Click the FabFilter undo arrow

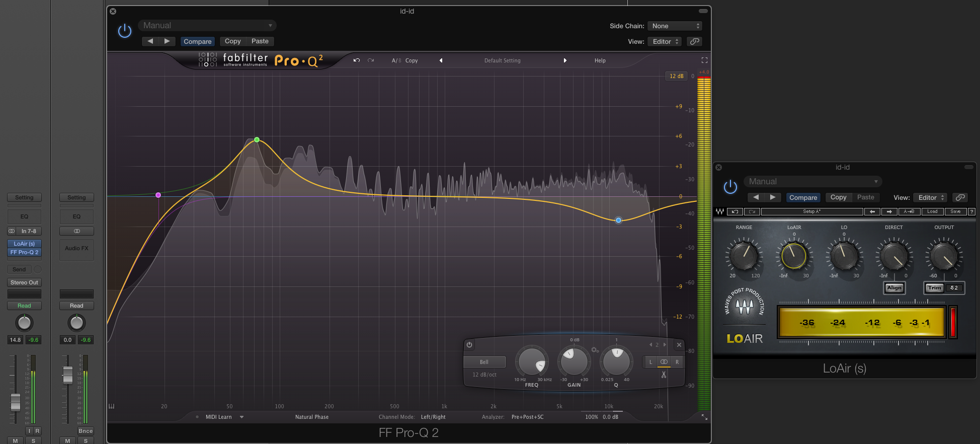[x=357, y=60]
